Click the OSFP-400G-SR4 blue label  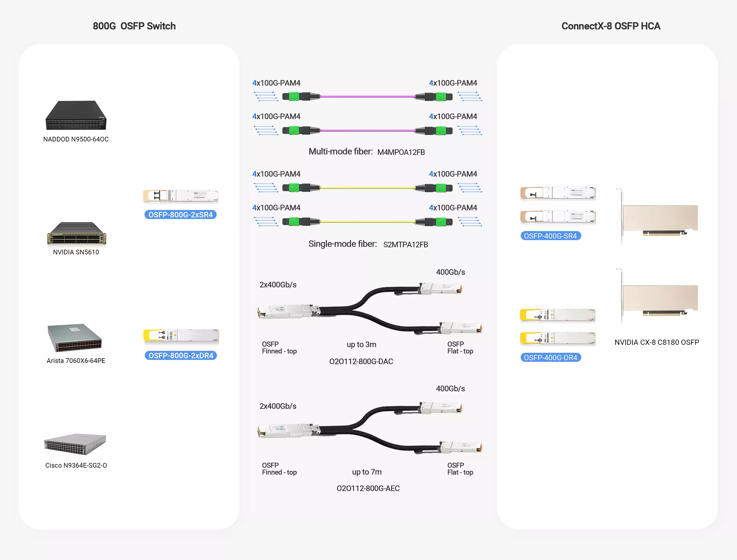(x=550, y=236)
